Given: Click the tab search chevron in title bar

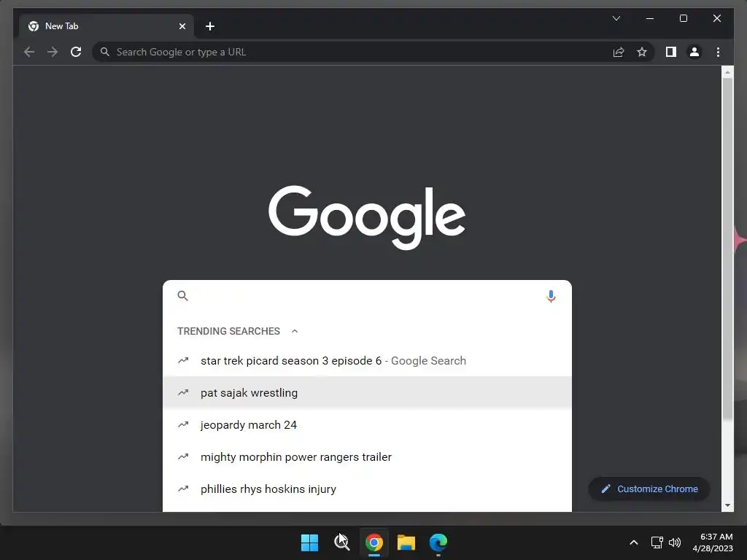Looking at the screenshot, I should (x=616, y=18).
